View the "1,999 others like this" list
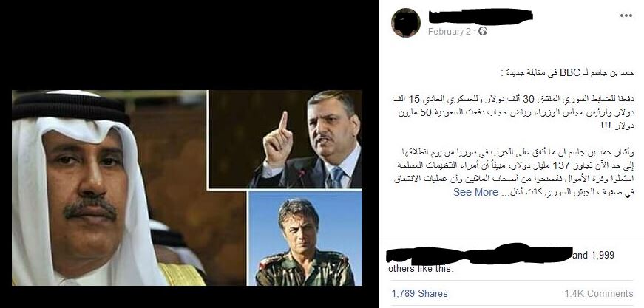Image resolution: width=644 pixels, height=308 pixels. [x=501, y=262]
